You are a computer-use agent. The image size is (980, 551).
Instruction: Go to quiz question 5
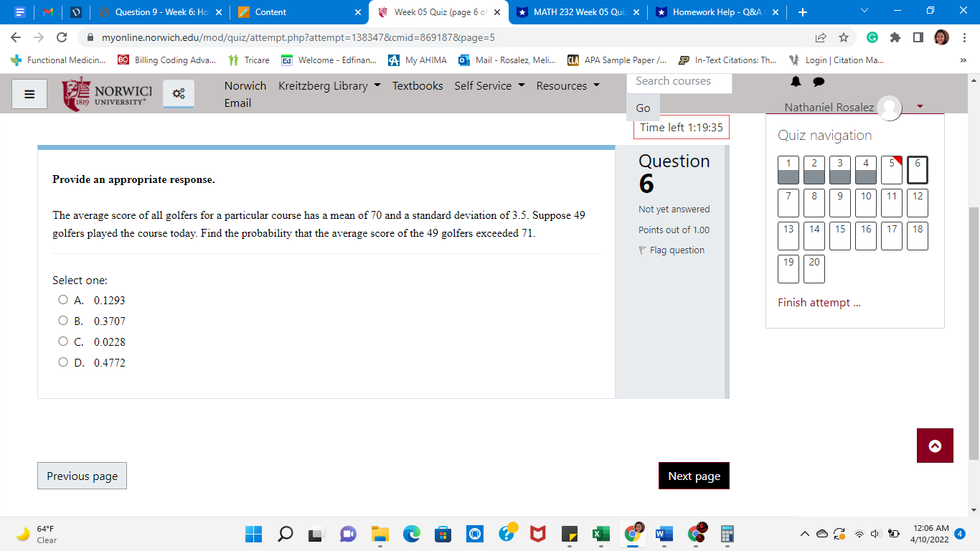click(x=892, y=170)
